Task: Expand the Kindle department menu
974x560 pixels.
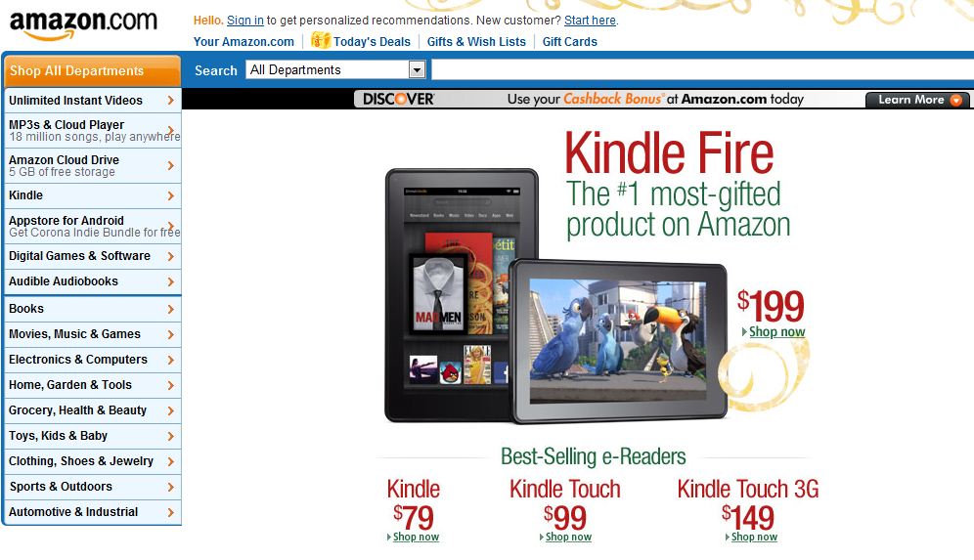Action: click(92, 195)
